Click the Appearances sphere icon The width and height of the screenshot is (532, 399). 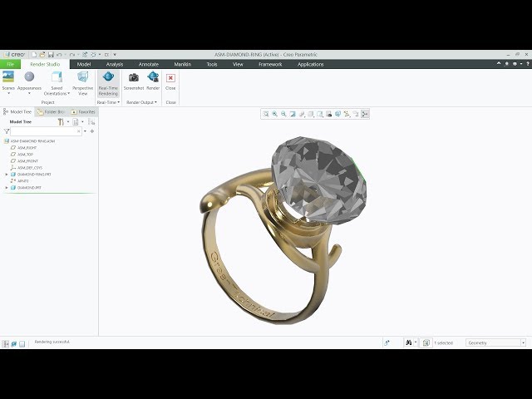click(29, 77)
